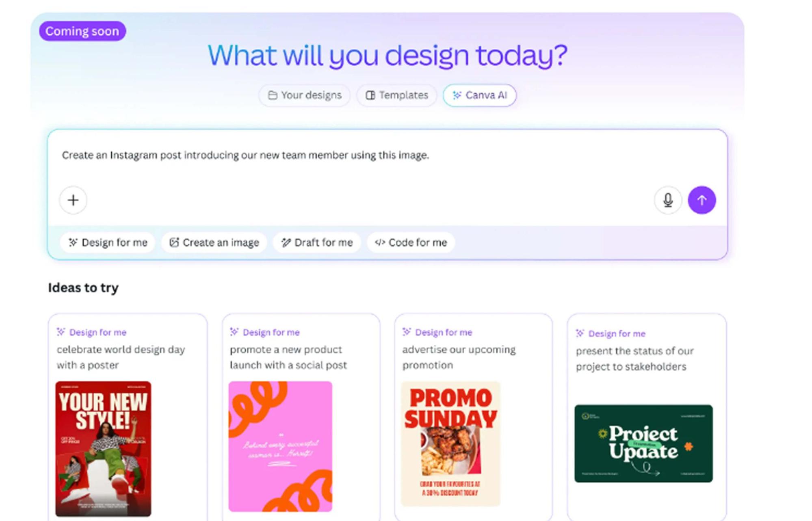Image resolution: width=812 pixels, height=521 pixels.
Task: Select the upcoming promotion idea text
Action: tap(459, 357)
